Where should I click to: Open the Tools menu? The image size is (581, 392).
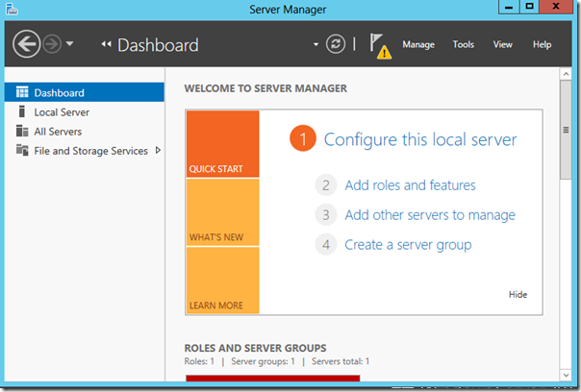464,45
